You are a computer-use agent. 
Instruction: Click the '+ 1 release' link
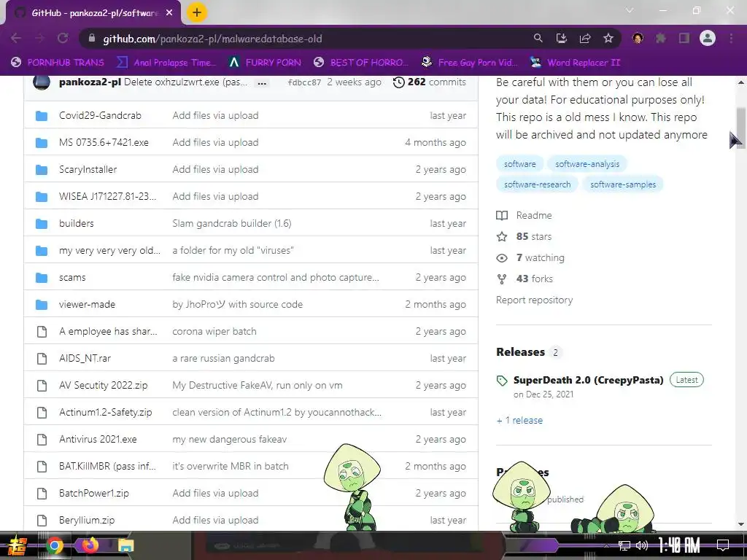tap(519, 421)
